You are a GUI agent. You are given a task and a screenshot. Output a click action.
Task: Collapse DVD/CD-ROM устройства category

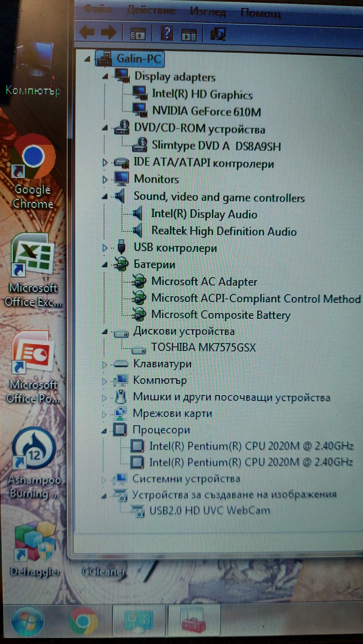pos(105,128)
